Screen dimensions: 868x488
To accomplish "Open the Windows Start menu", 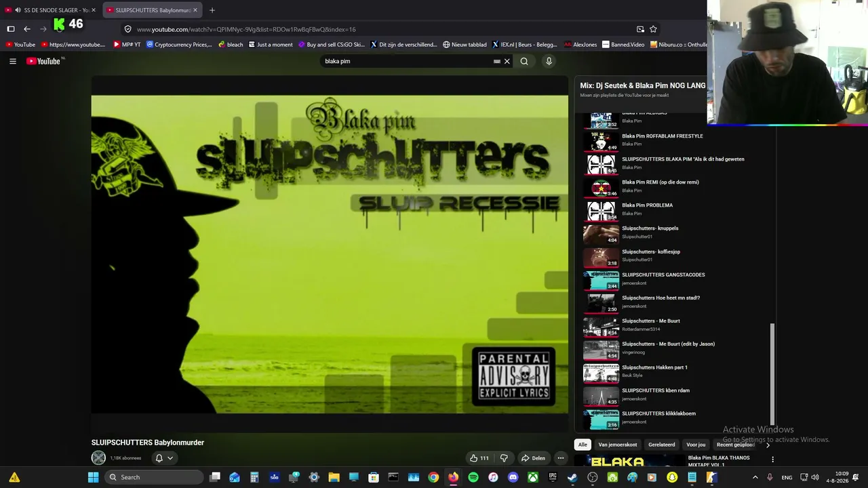I will tap(94, 477).
